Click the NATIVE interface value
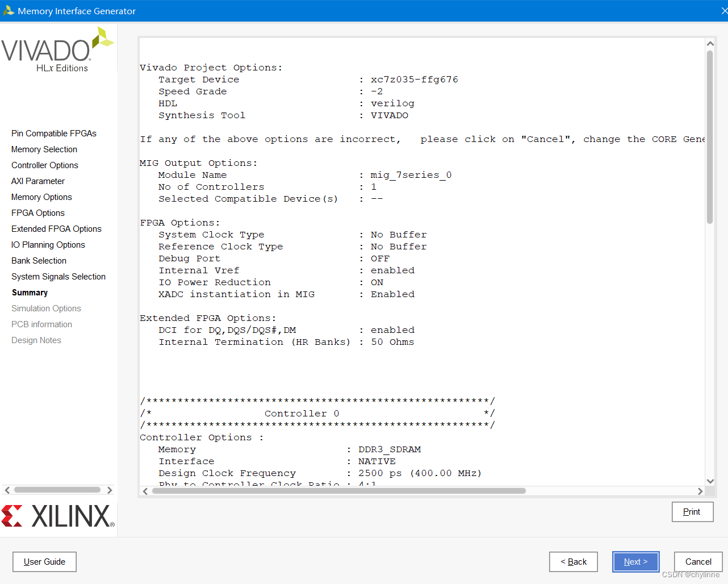 (377, 461)
